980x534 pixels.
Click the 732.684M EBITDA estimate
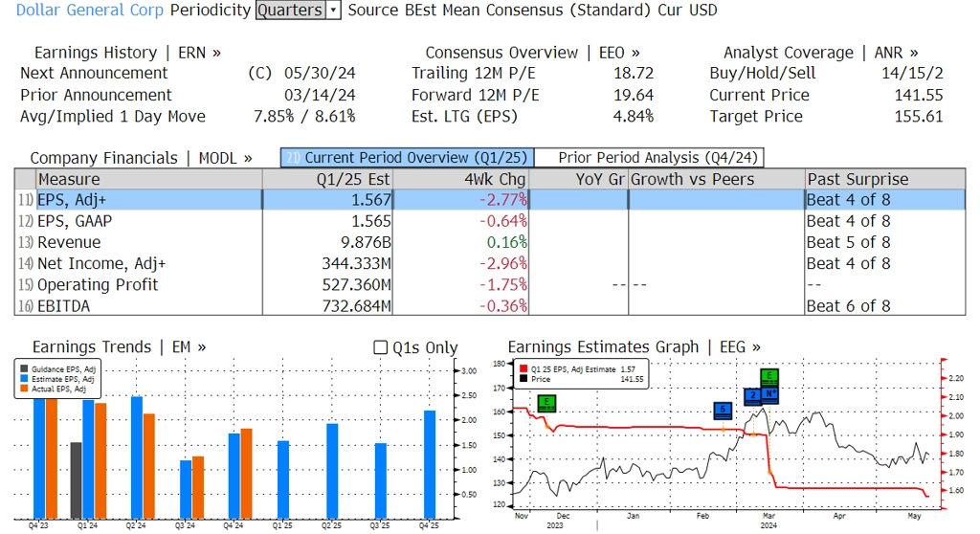pos(356,306)
